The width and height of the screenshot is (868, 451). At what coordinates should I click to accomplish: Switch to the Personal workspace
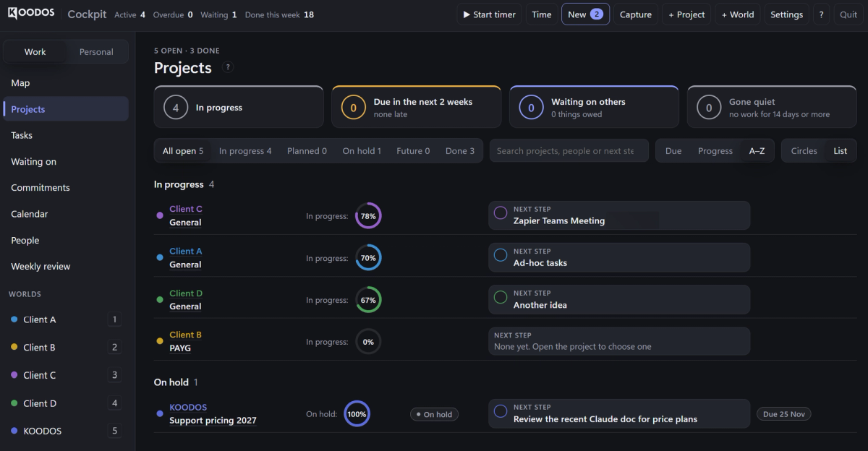pyautogui.click(x=96, y=52)
